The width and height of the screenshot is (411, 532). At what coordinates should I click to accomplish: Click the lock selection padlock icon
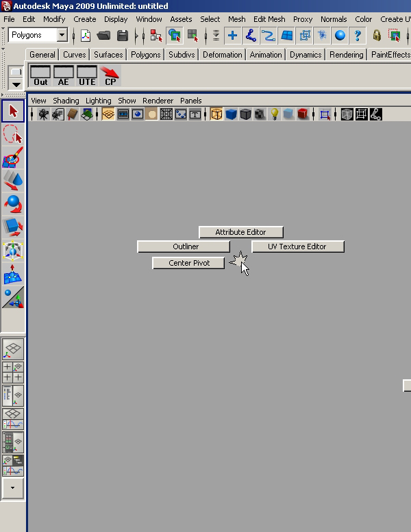point(377,36)
